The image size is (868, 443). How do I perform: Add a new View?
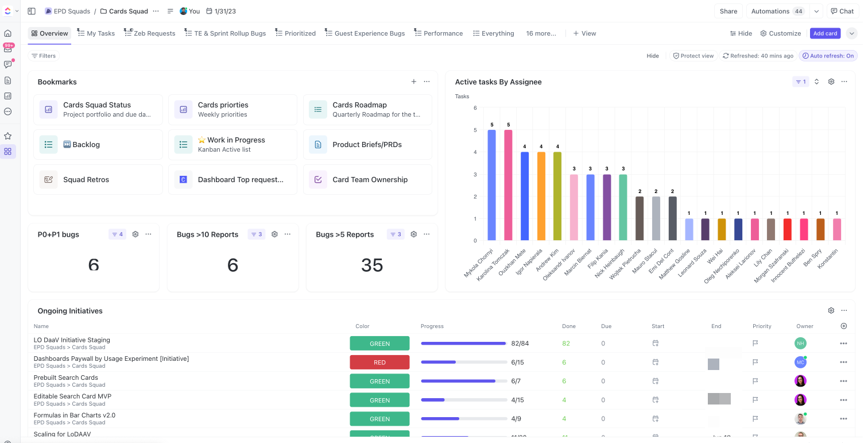(585, 33)
